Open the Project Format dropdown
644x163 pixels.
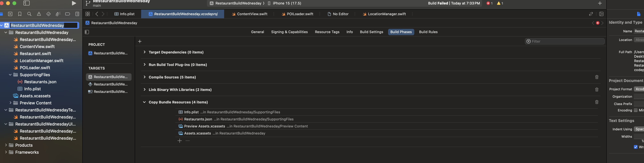(x=639, y=89)
